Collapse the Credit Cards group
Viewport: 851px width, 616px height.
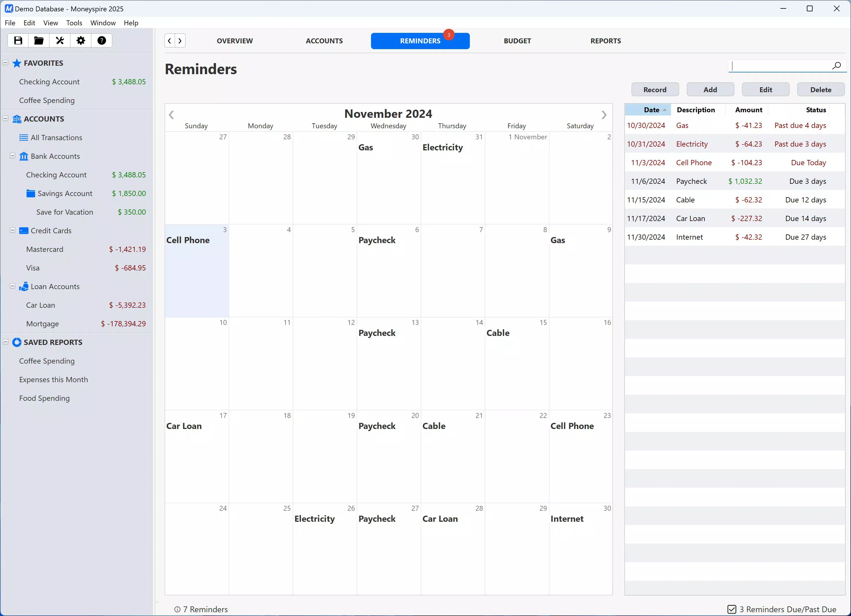pyautogui.click(x=13, y=230)
